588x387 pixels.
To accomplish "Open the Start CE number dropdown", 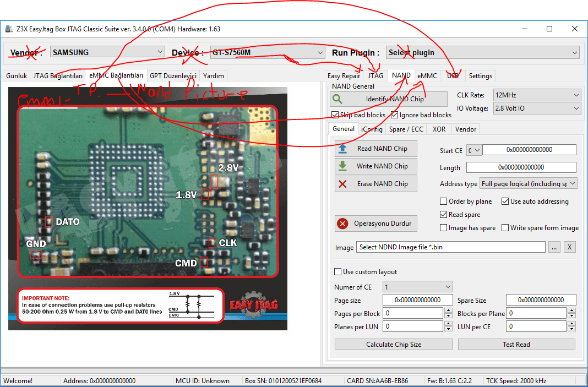I will tap(474, 150).
